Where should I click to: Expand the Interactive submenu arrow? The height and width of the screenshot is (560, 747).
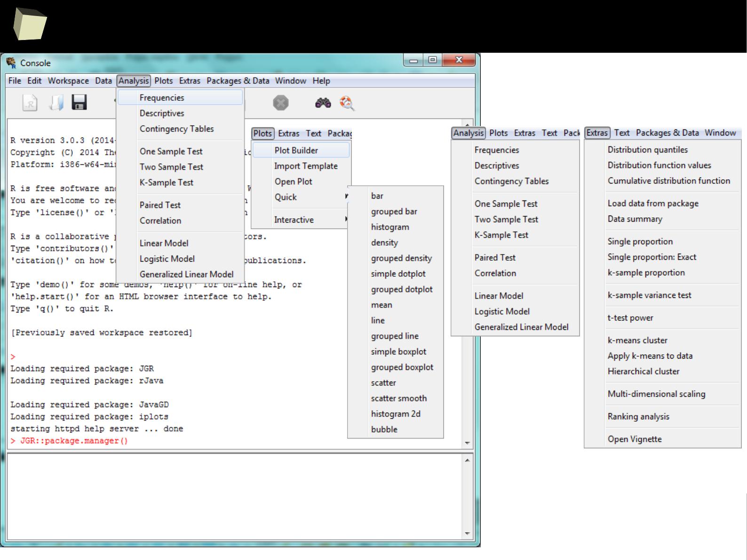tap(347, 219)
